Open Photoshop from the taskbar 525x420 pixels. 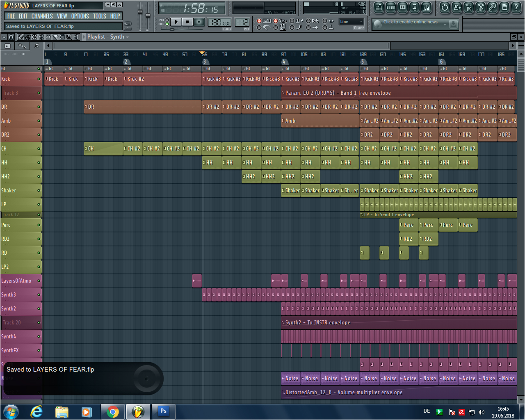[163, 411]
